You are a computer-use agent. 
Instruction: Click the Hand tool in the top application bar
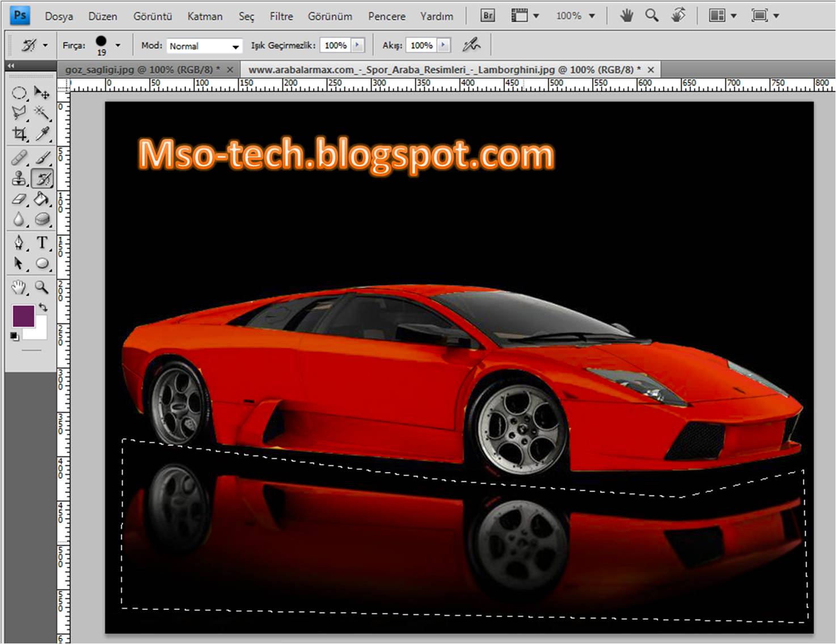pos(627,15)
